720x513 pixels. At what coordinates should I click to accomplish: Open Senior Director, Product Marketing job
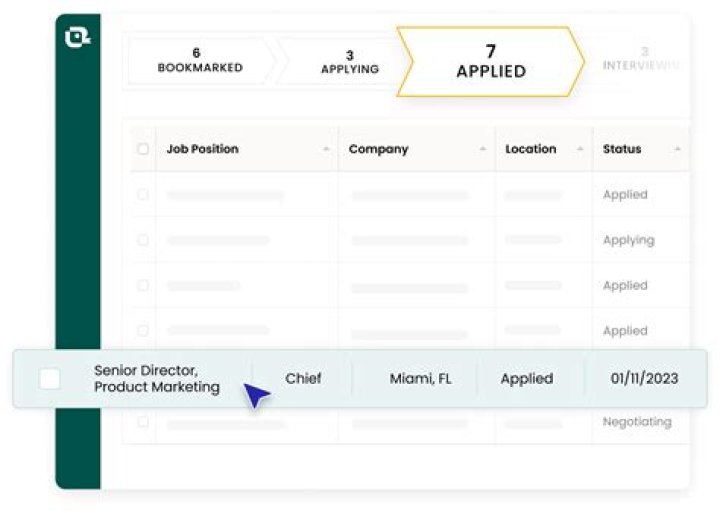click(156, 379)
